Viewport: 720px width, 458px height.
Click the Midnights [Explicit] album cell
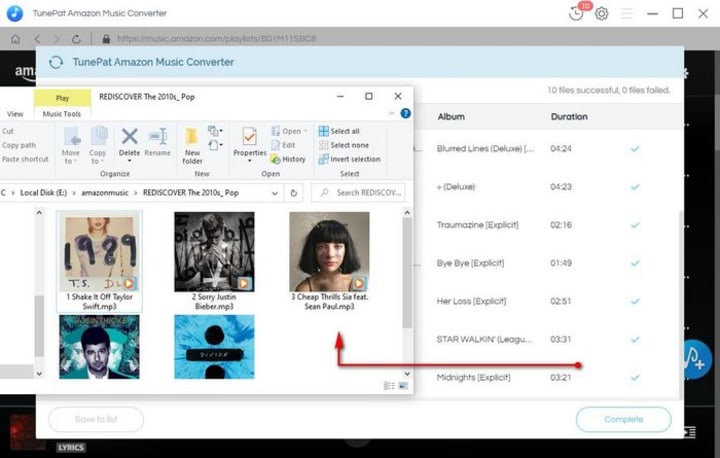coord(473,378)
